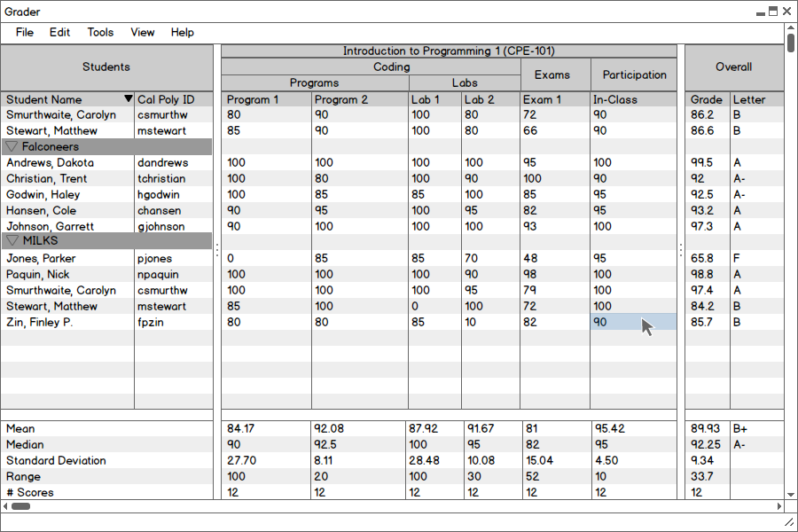Select the Lab 2 column header
The height and width of the screenshot is (532, 798).
tap(490, 99)
